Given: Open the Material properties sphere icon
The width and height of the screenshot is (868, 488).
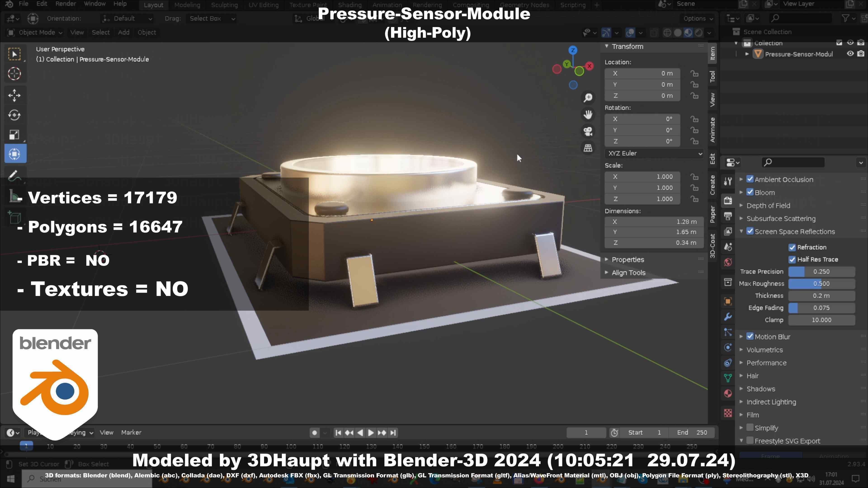Looking at the screenshot, I should 728,394.
